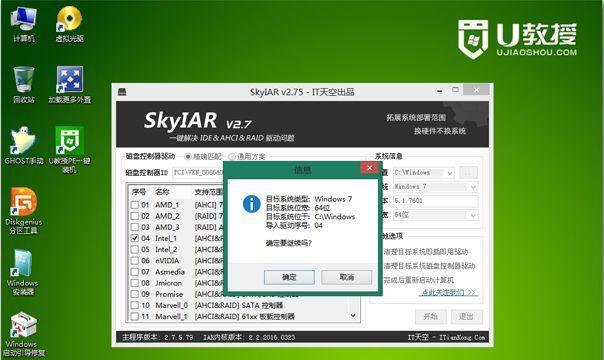Open the Windows 7 system dropdown
Screen dimensions: 604x360
[473, 187]
